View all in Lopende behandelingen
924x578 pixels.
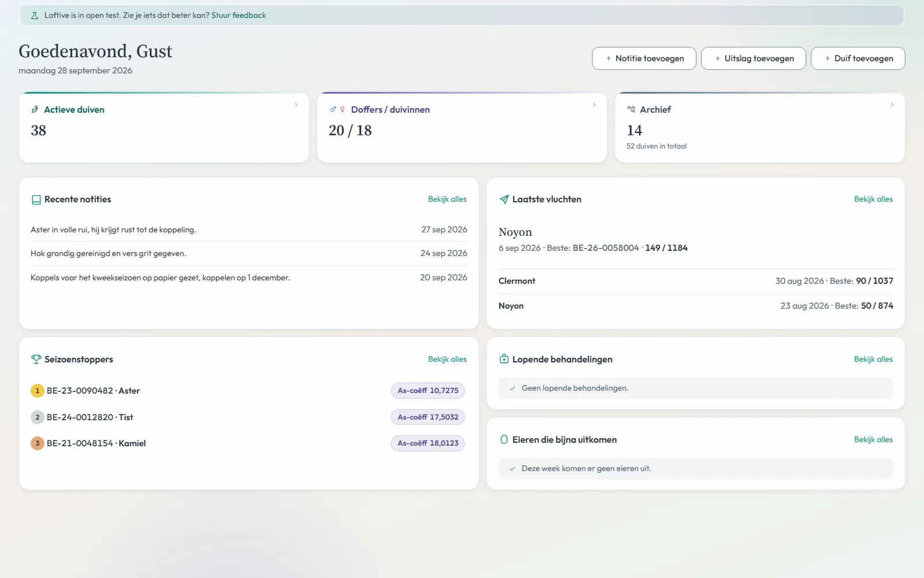pyautogui.click(x=873, y=359)
